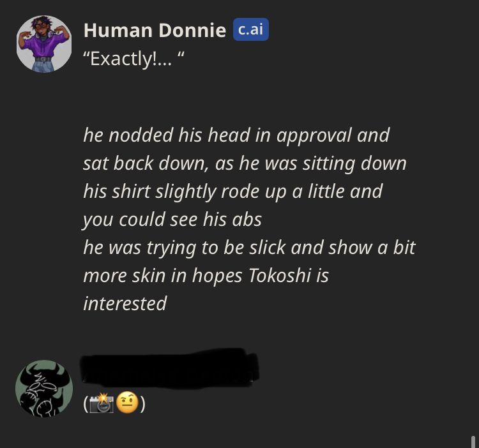Click the line starting "sat back down"
This screenshot has width=479, height=448.
click(x=245, y=163)
